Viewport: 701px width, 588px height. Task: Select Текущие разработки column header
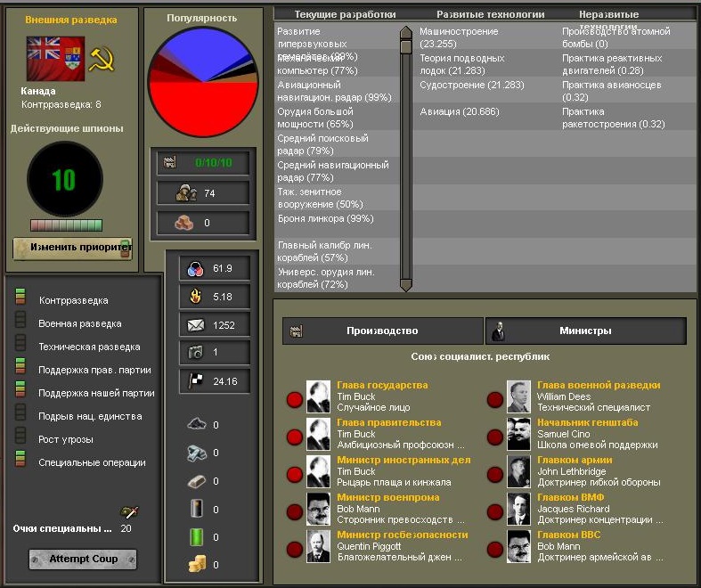tap(345, 14)
